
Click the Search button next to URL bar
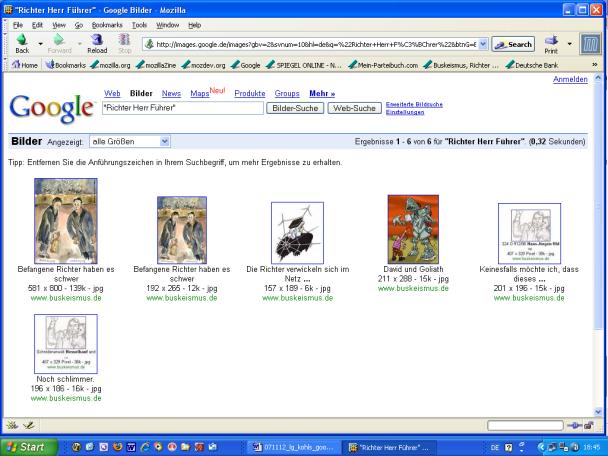513,44
